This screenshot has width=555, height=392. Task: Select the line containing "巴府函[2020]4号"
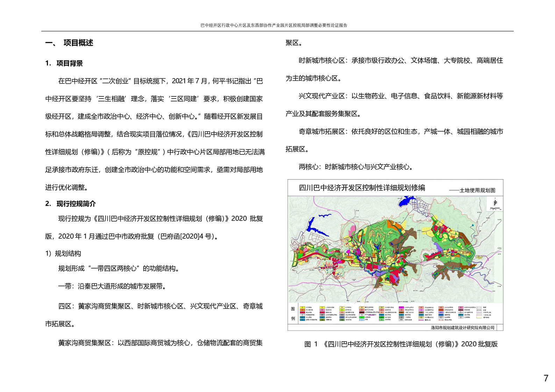pyautogui.click(x=133, y=237)
